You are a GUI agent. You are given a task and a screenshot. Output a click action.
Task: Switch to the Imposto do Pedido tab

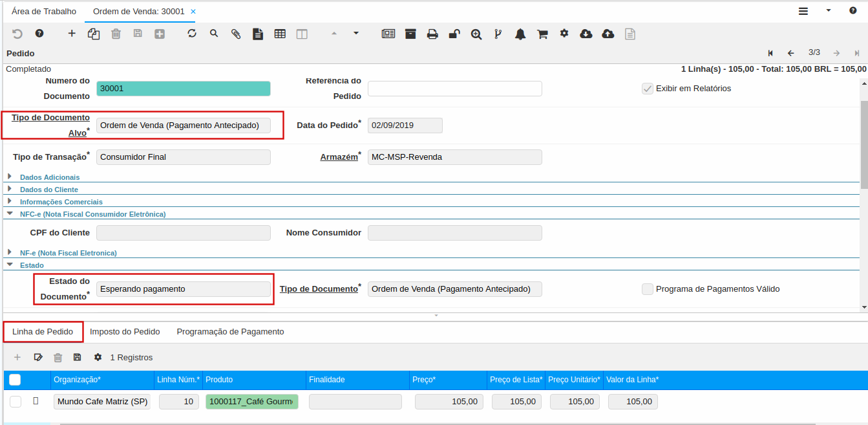(125, 332)
